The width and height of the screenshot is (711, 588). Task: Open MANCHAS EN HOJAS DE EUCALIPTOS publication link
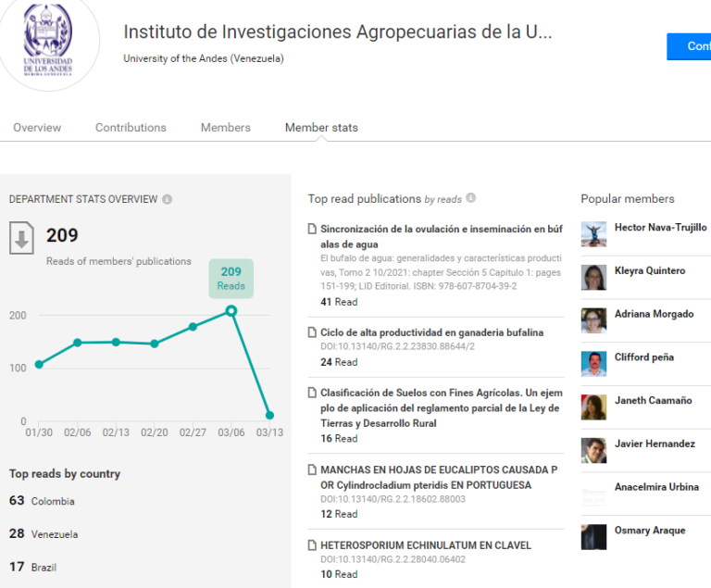coord(439,477)
